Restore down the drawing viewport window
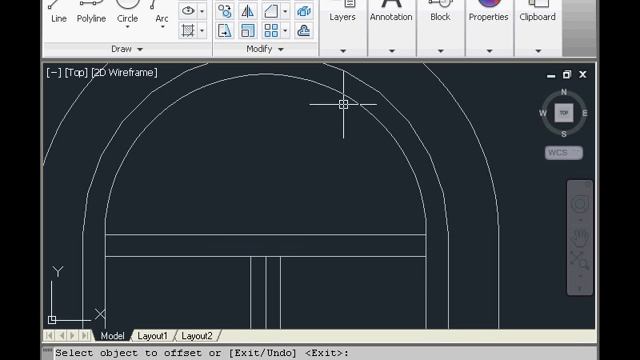640x360 pixels. [x=567, y=75]
